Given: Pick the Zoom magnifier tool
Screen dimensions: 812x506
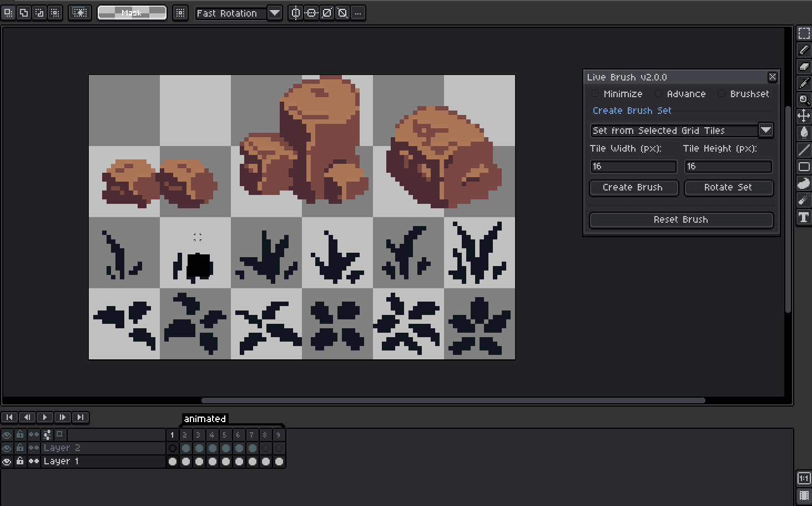Looking at the screenshot, I should (x=804, y=100).
